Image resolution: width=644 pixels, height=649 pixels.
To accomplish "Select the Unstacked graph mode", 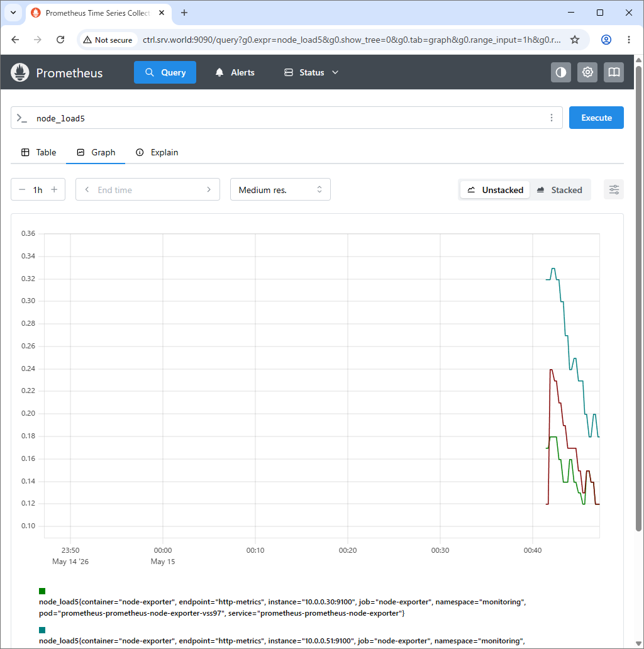I will [495, 190].
